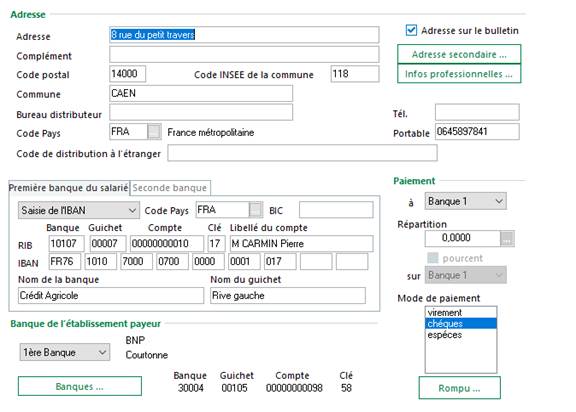The image size is (576, 412).
Task: Click the IBAN segment 017
Action: coord(280,261)
